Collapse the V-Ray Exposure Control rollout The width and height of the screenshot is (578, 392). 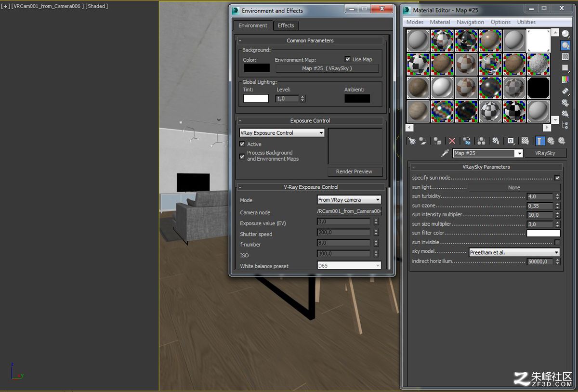coord(311,187)
